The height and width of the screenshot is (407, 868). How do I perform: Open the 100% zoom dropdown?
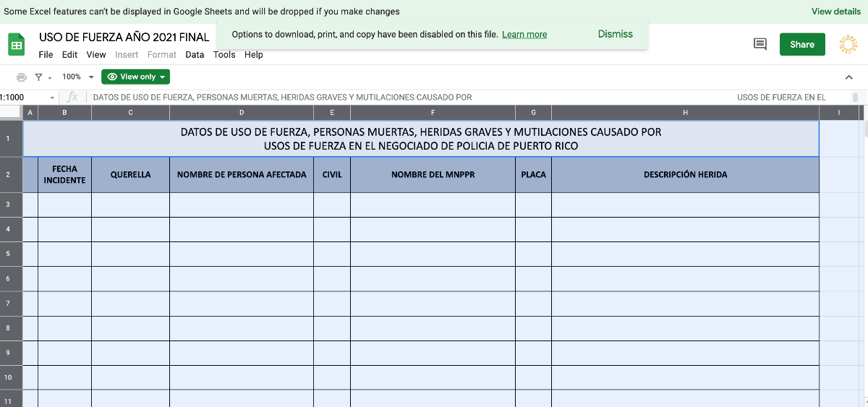click(x=78, y=77)
